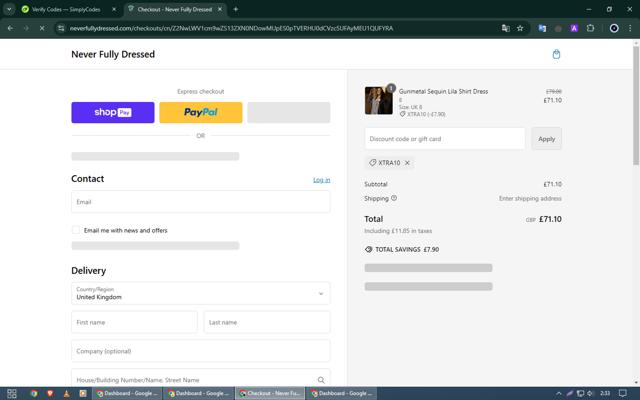Go back with the browser back arrow
Image resolution: width=640 pixels, height=400 pixels.
pos(10,28)
